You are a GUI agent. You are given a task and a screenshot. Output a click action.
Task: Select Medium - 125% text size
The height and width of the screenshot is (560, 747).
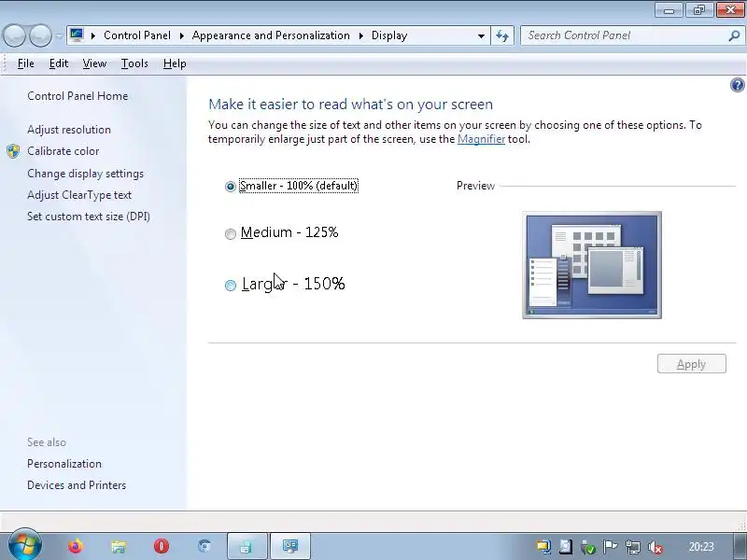point(230,234)
